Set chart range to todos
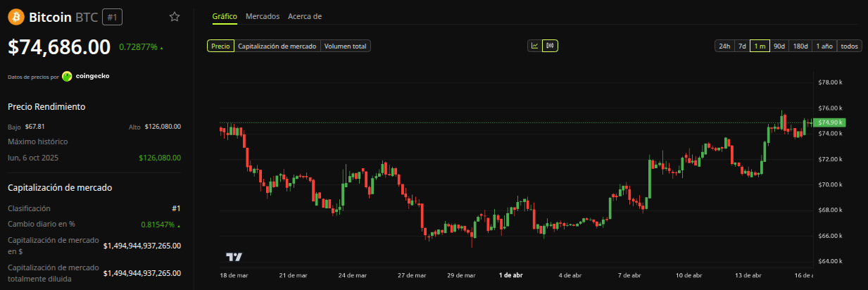Image resolution: width=868 pixels, height=290 pixels. 850,46
